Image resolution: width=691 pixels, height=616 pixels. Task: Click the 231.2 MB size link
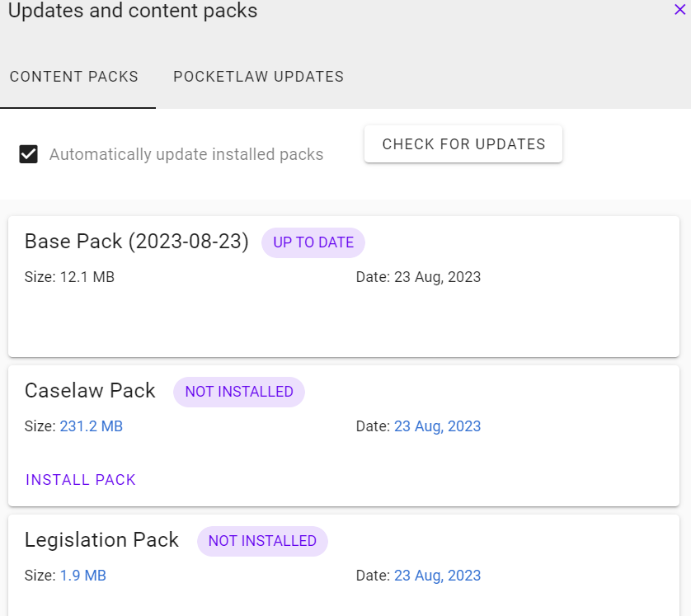91,426
